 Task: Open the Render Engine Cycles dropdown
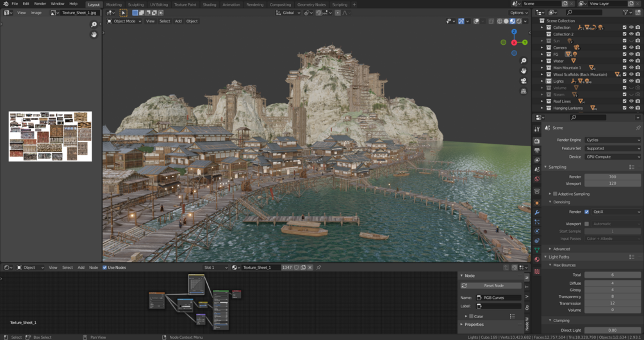pos(612,140)
